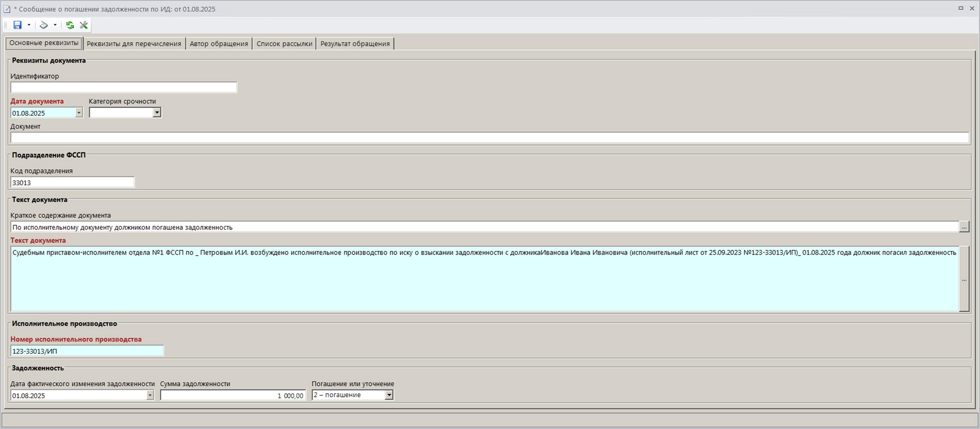Click the blue floppy disk save icon
This screenshot has width=980, height=429.
(x=18, y=25)
